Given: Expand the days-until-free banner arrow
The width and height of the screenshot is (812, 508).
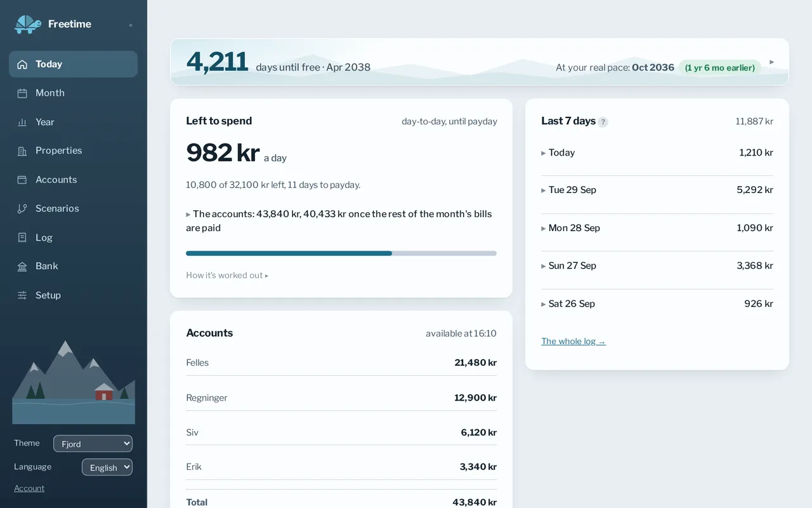Looking at the screenshot, I should (772, 62).
